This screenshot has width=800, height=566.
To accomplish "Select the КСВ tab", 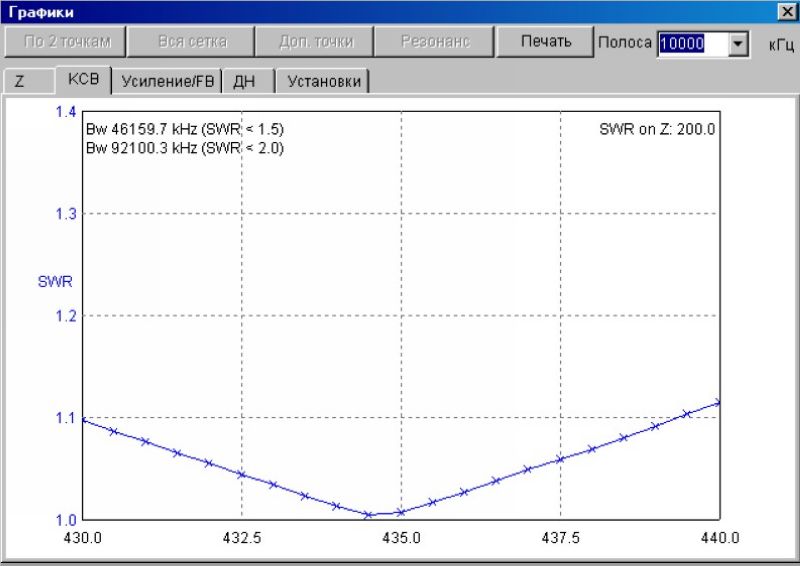I will pyautogui.click(x=83, y=80).
